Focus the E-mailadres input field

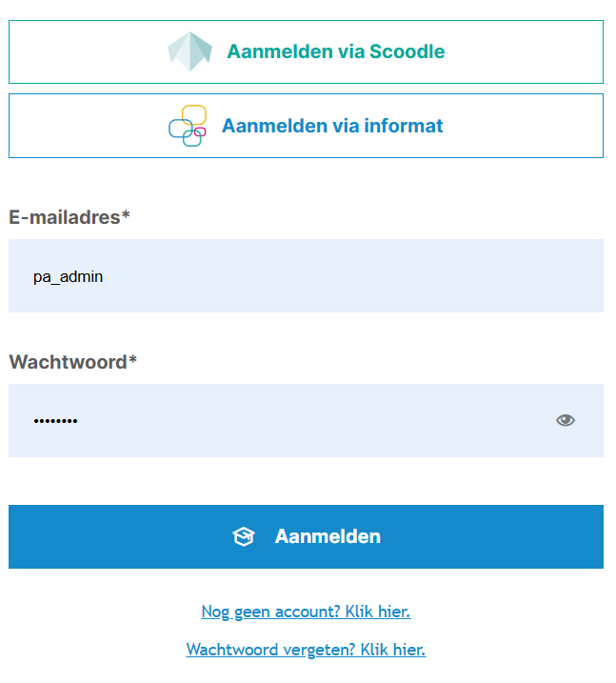point(306,275)
